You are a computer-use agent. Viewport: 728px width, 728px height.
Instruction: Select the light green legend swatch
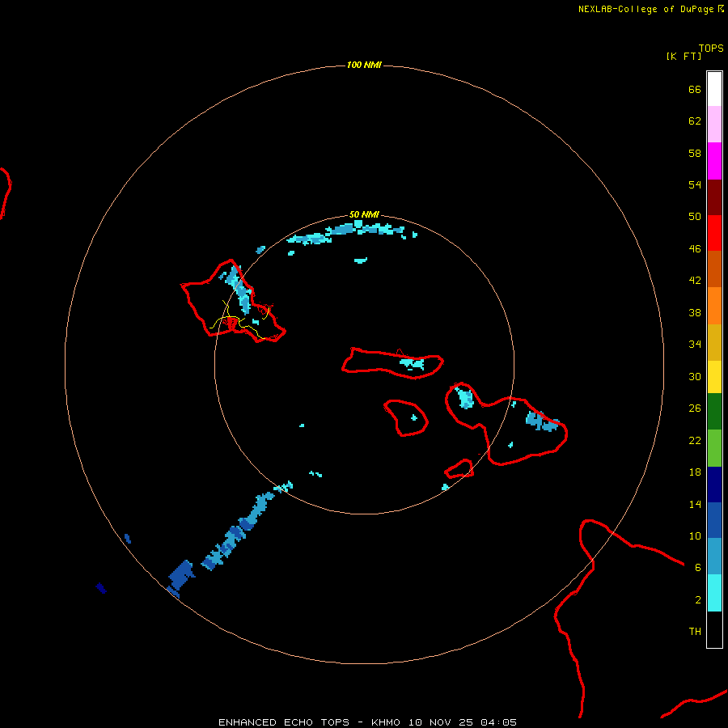point(714,448)
